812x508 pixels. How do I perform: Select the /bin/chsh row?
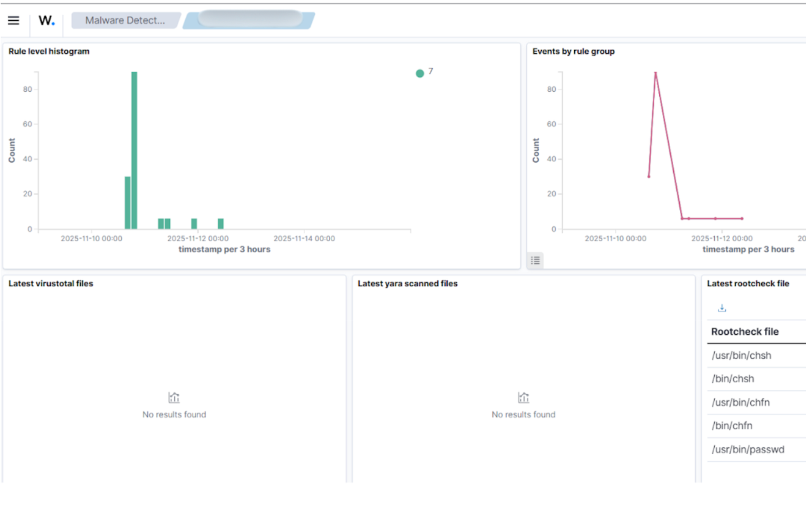point(756,379)
